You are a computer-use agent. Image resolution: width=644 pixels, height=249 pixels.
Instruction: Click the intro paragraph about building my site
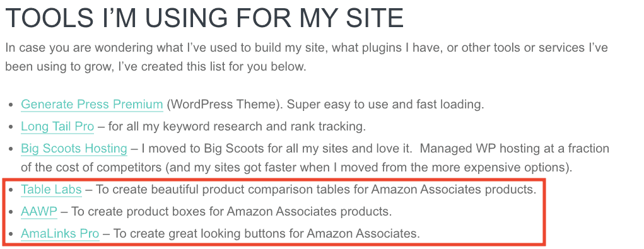point(307,57)
